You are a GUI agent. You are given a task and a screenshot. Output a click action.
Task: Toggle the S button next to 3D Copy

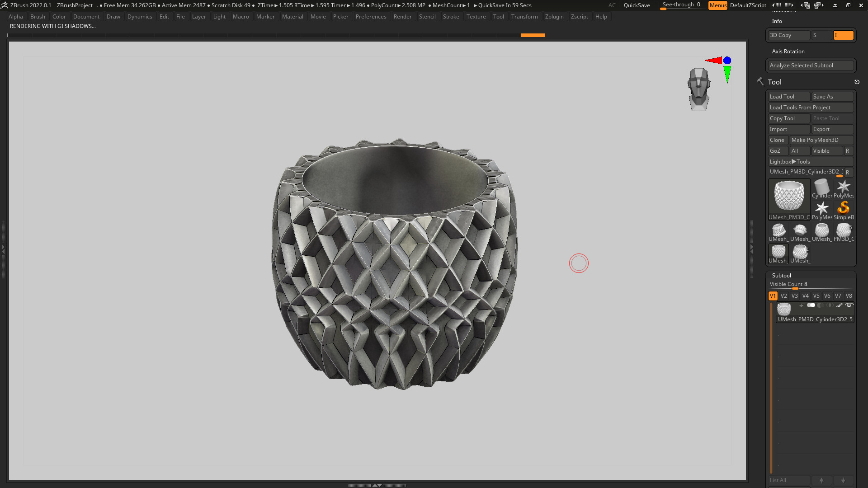point(821,35)
